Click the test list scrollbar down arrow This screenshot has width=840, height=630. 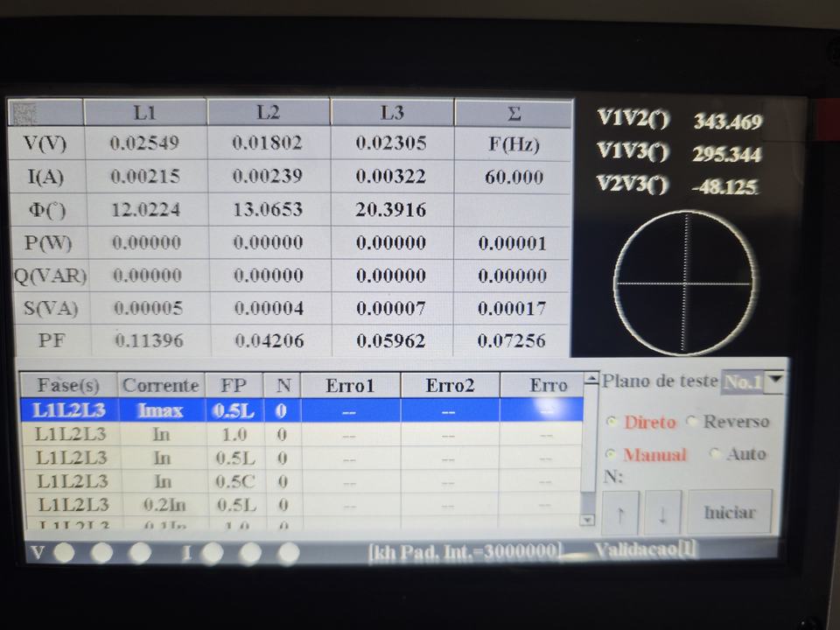tap(588, 520)
